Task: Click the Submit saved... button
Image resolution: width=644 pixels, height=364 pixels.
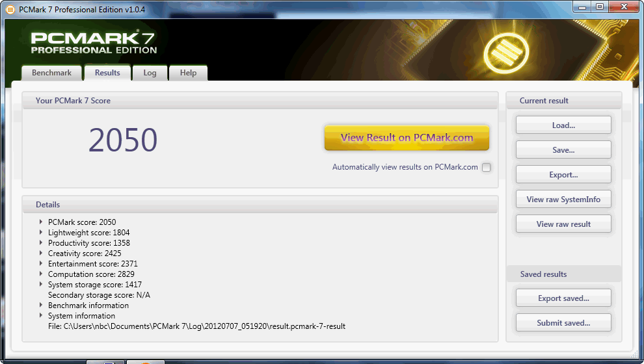Action: [x=563, y=322]
